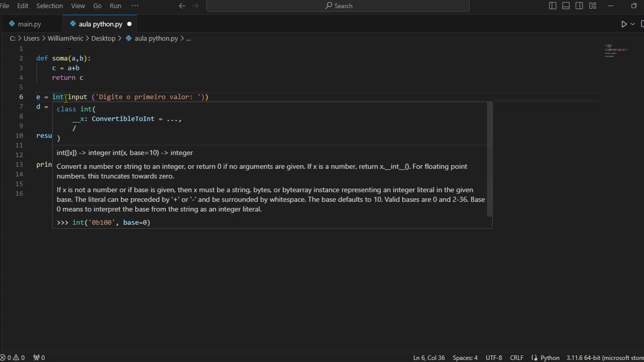The image size is (644, 362).
Task: Expand the run button dropdown arrow
Action: tap(632, 24)
